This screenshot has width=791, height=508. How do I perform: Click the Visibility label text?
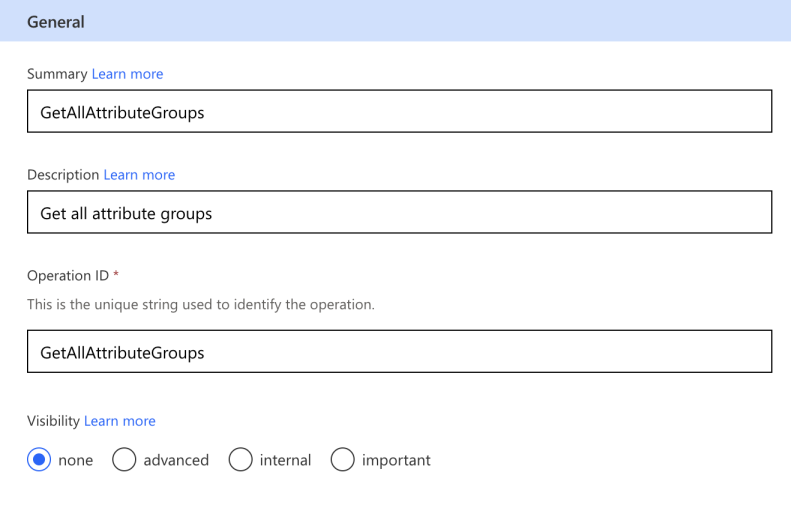[53, 421]
